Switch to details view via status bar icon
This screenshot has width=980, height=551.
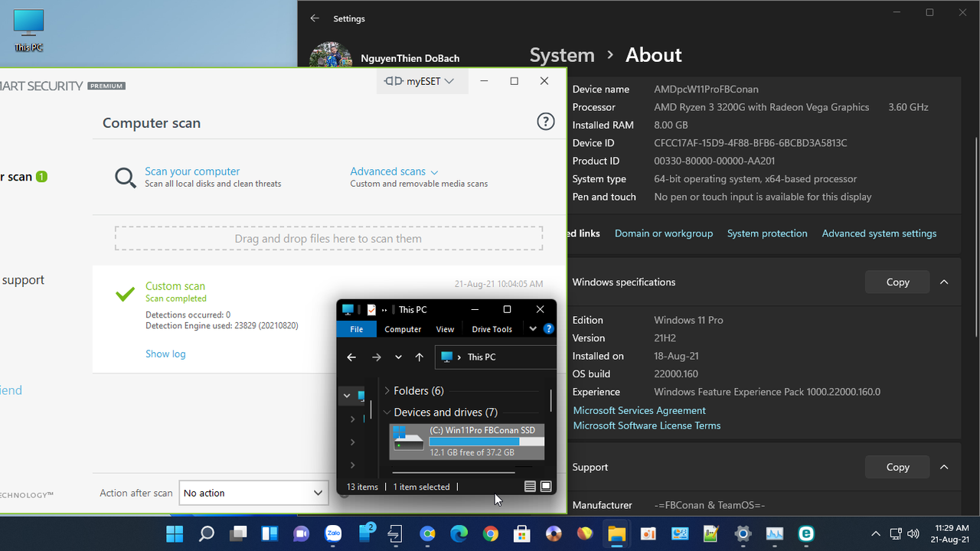(x=530, y=486)
